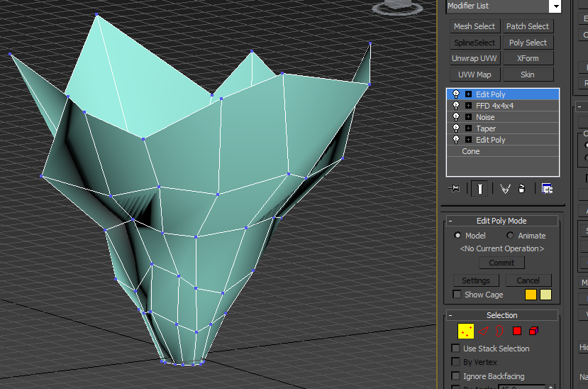Click the Pin Stack icon
The height and width of the screenshot is (389, 588).
point(454,188)
